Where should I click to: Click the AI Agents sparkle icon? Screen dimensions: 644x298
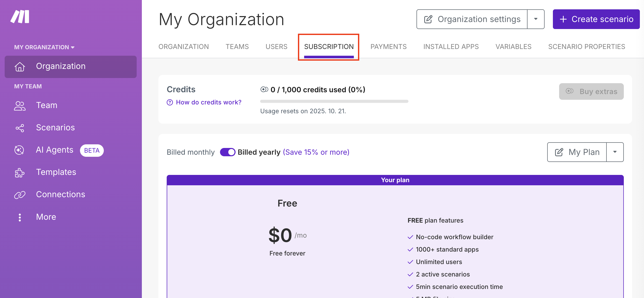(x=19, y=150)
